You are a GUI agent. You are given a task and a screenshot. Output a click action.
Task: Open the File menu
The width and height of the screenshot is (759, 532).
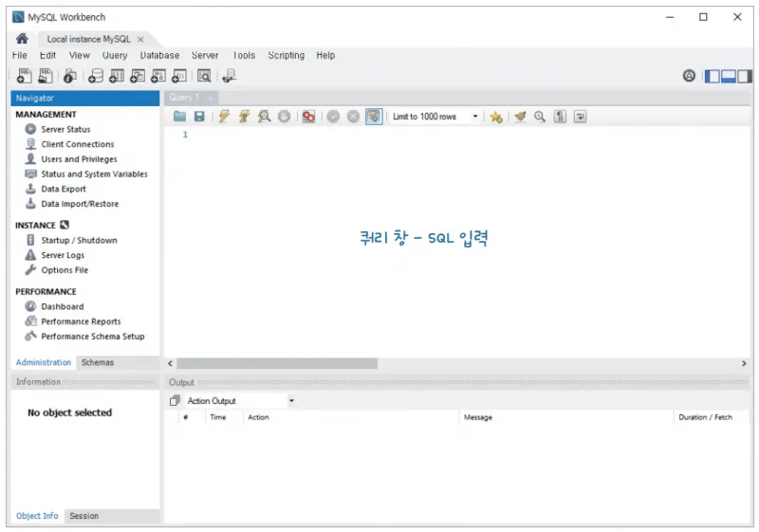tap(19, 55)
